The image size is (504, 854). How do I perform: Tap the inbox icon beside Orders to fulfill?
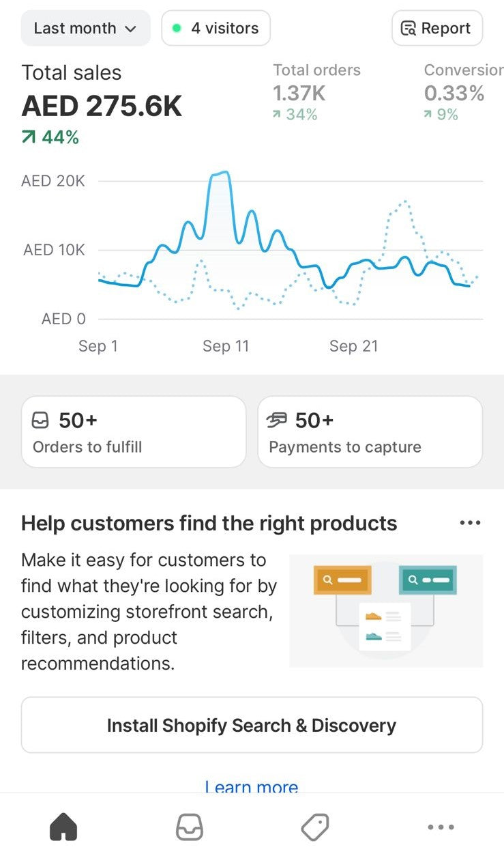click(41, 421)
